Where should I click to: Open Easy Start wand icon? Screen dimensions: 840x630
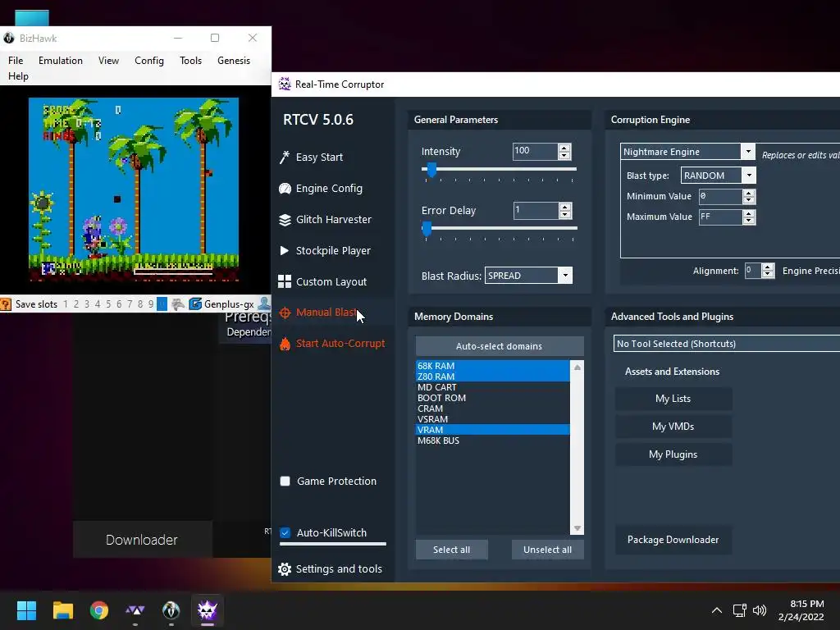[285, 157]
